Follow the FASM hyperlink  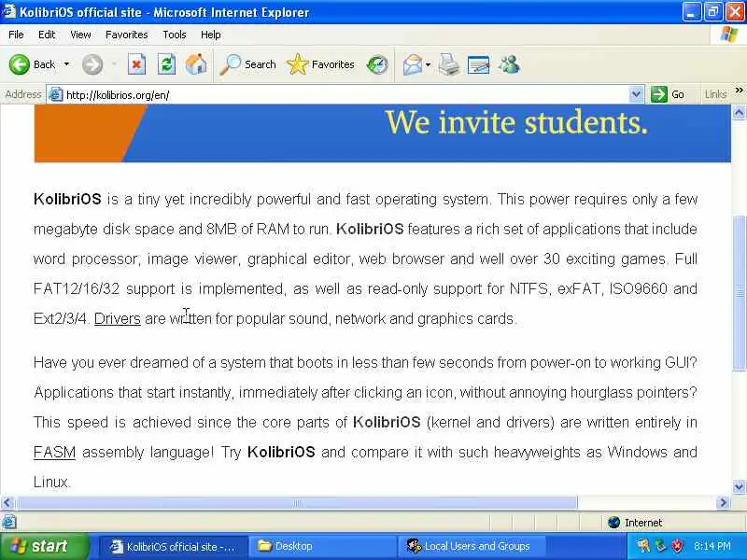pos(54,452)
